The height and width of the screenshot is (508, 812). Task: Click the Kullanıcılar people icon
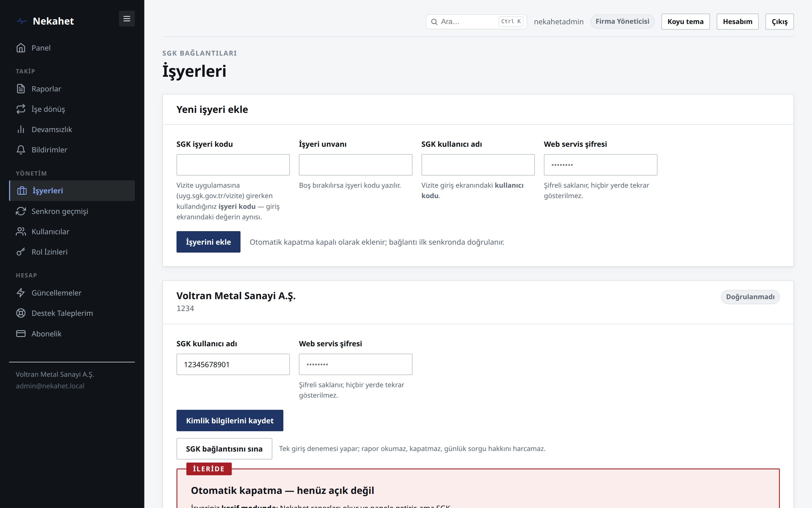21,231
